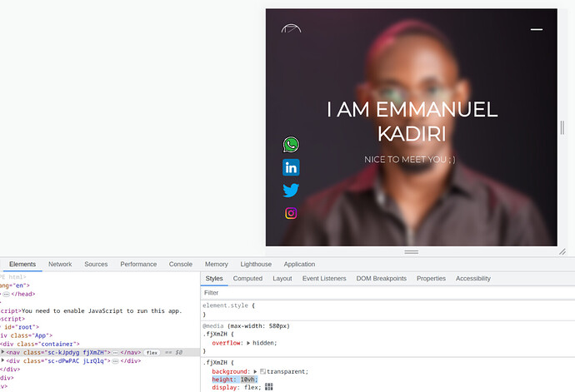
Task: Select the Layout sub-tab
Action: coord(282,279)
